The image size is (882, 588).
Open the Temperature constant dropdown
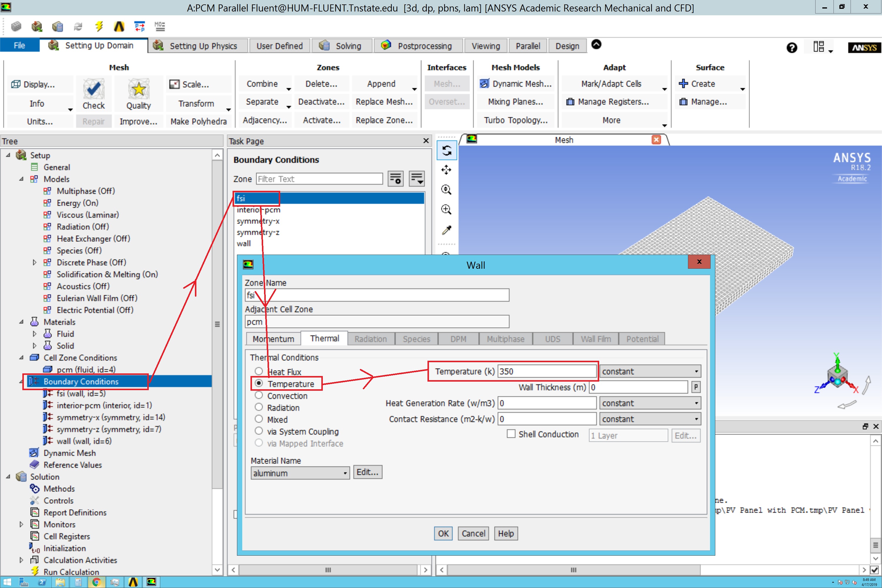(x=650, y=371)
